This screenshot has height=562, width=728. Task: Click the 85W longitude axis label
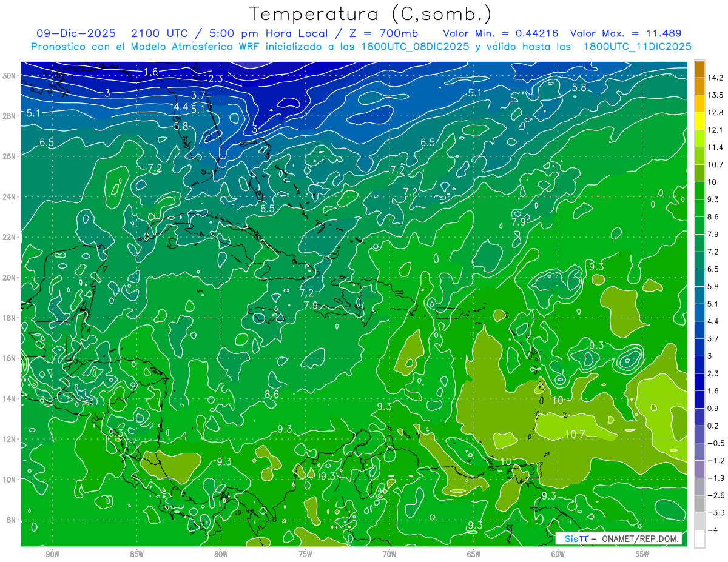tap(136, 554)
